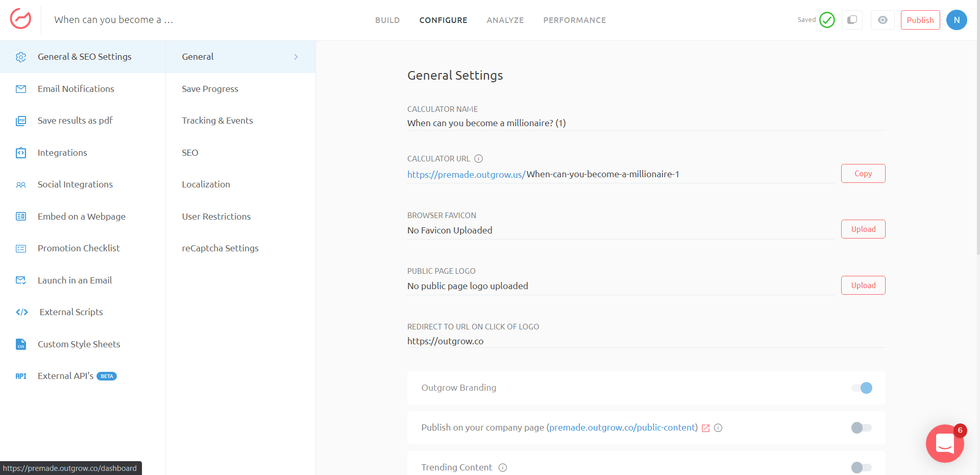Expand the General submenu chevron

(x=296, y=57)
